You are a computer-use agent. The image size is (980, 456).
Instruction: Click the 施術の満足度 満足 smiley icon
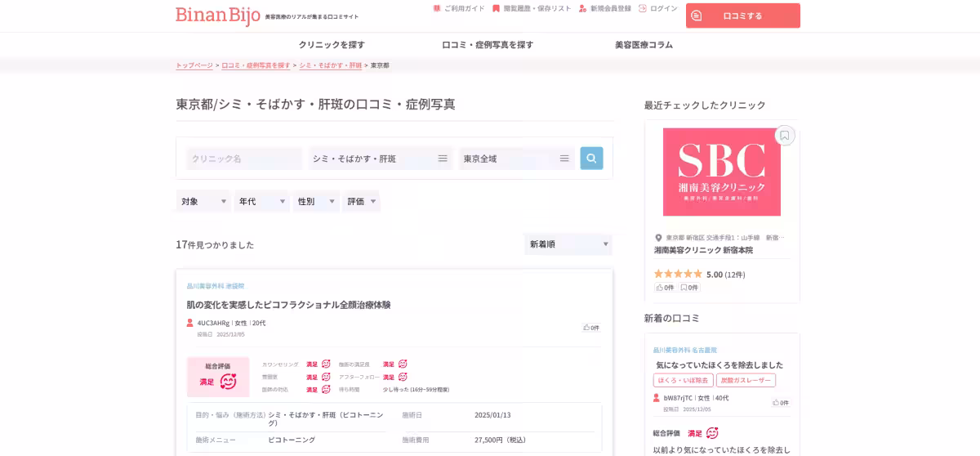click(x=403, y=364)
